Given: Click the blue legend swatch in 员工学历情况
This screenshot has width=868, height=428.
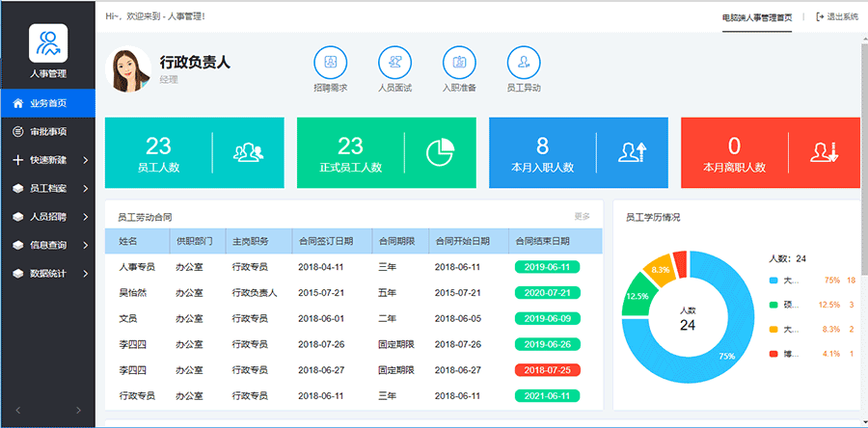Looking at the screenshot, I should [x=773, y=281].
